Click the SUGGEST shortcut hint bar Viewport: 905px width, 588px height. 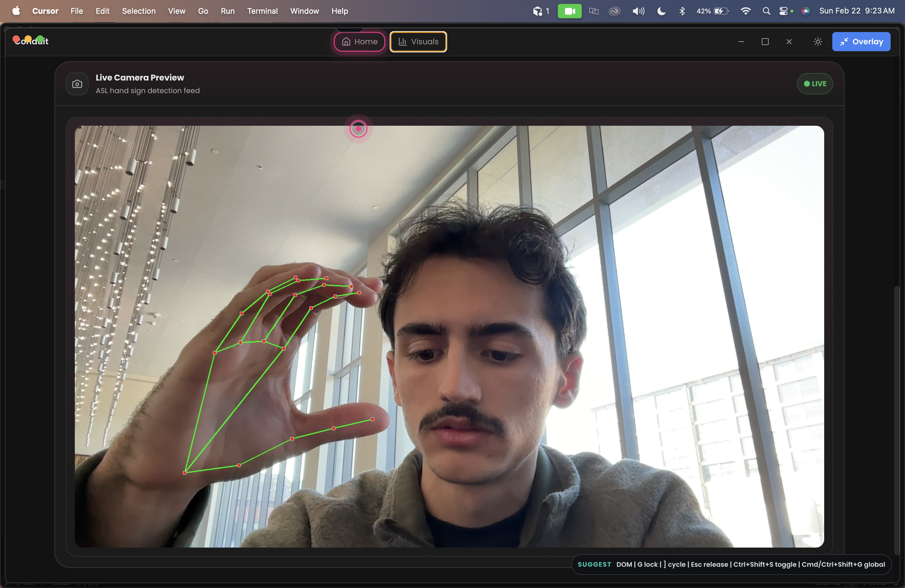731,564
